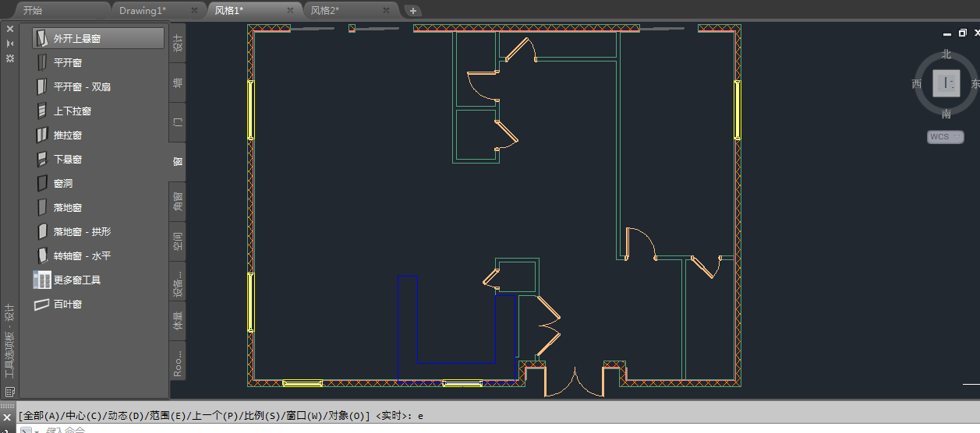Switch to the 窗 palette tab
The width and height of the screenshot is (980, 433).
pos(178,162)
